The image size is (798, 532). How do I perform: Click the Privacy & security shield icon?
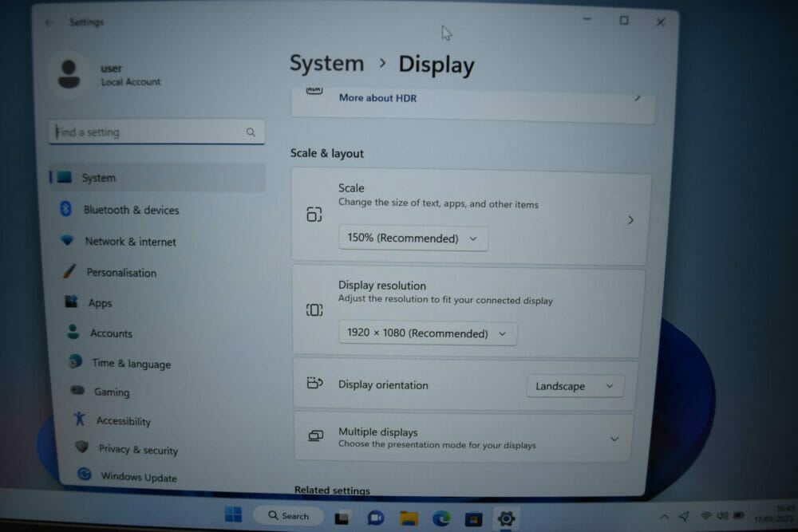click(82, 447)
